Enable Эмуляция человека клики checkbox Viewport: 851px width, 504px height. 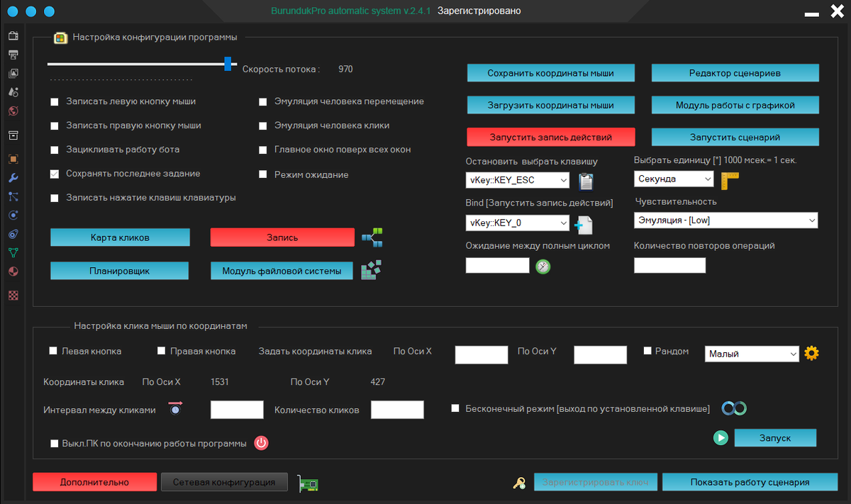(x=262, y=126)
